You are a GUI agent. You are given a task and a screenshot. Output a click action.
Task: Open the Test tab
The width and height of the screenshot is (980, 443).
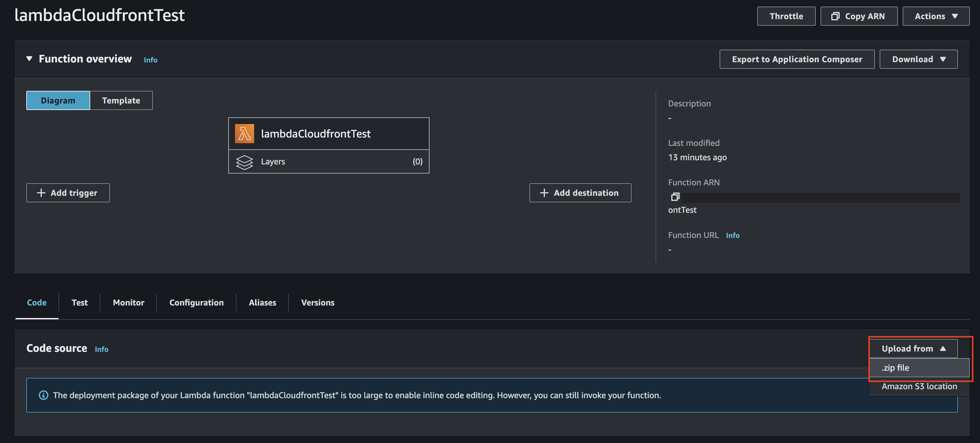[x=79, y=303]
